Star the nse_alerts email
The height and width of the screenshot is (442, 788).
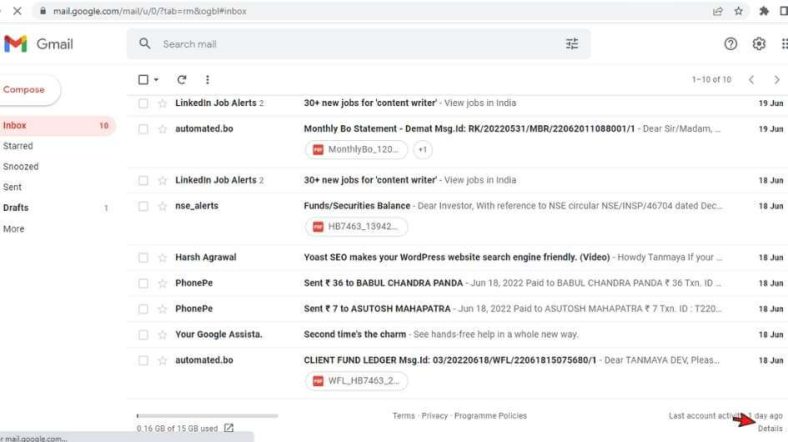click(x=162, y=206)
